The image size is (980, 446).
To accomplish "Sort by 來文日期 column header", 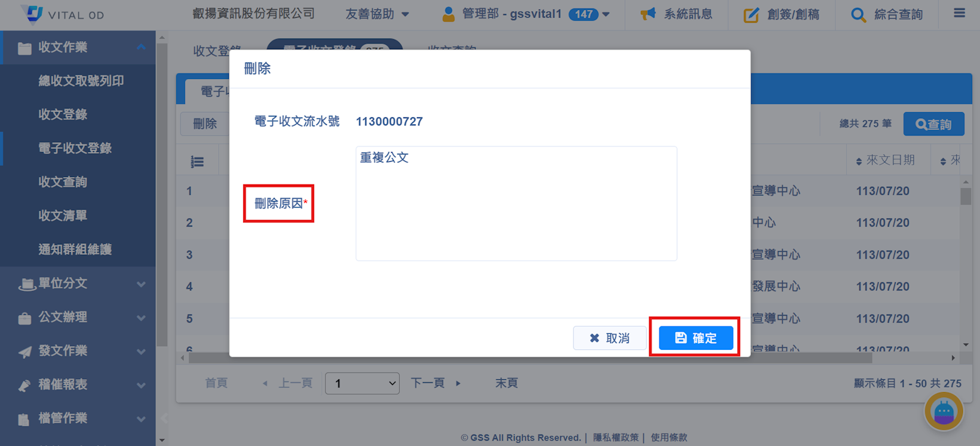I will pyautogui.click(x=889, y=161).
